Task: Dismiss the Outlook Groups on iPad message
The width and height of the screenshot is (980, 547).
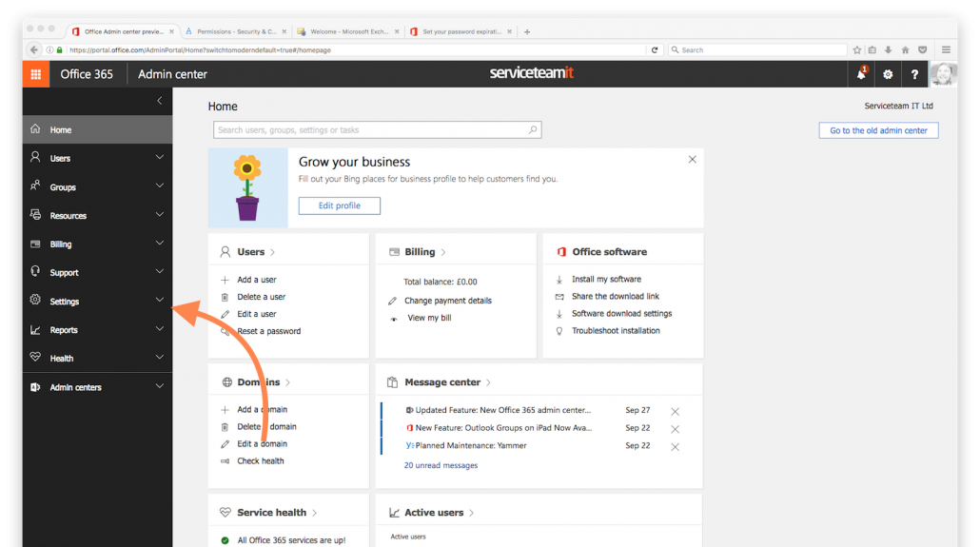Action: point(675,429)
